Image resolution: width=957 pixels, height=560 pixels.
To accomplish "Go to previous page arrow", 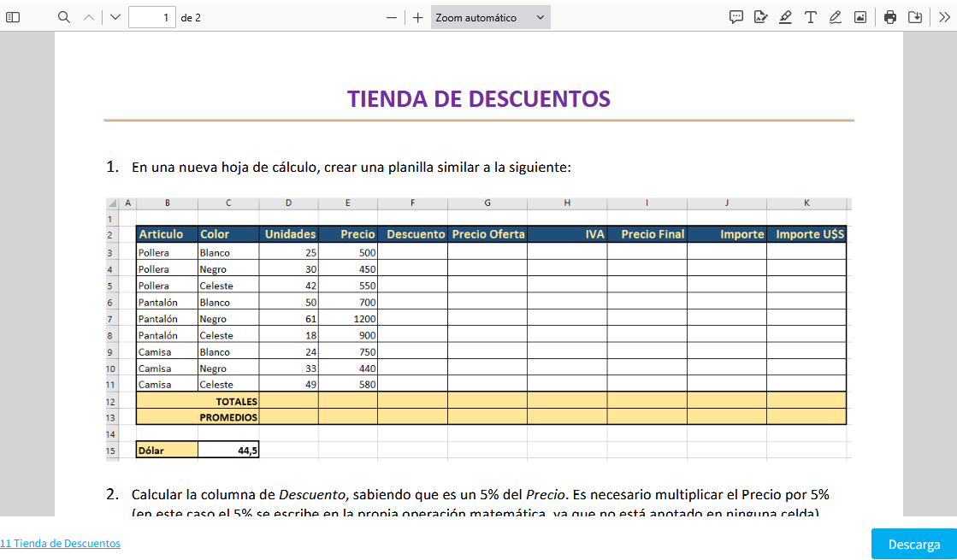I will (x=89, y=17).
